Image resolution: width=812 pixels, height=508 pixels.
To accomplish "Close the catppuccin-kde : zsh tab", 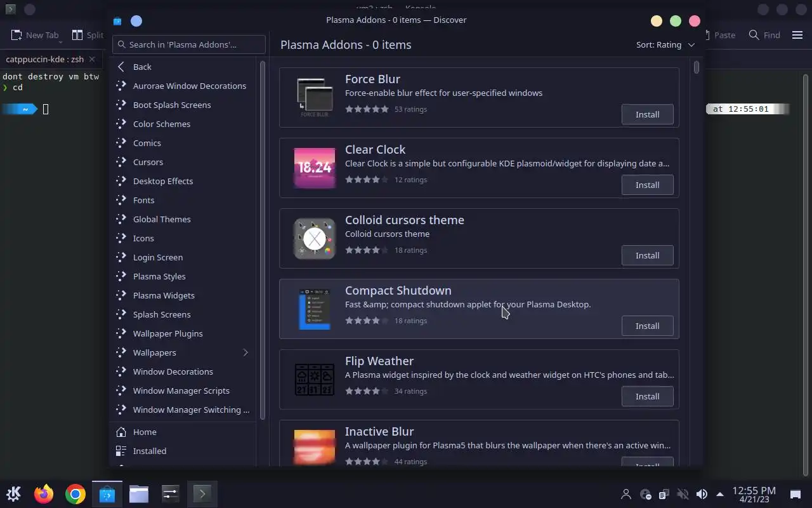I will click(92, 59).
